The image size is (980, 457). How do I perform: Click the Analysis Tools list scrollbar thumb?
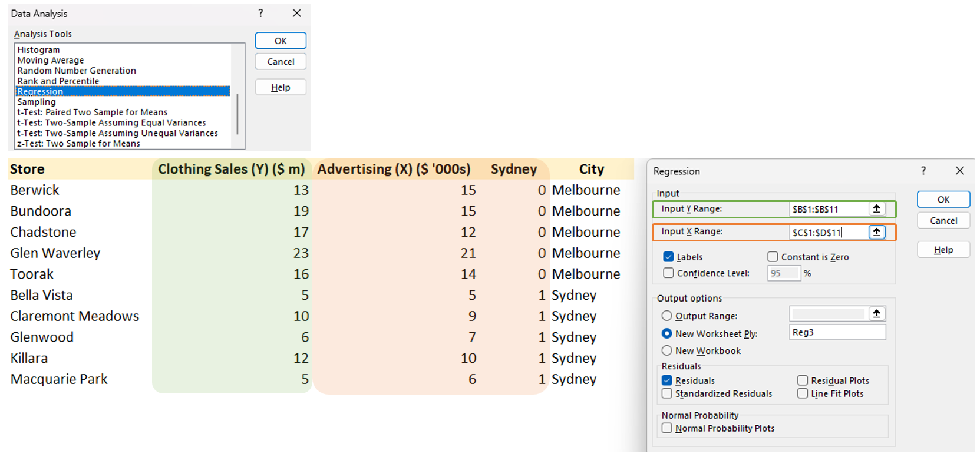click(x=237, y=114)
